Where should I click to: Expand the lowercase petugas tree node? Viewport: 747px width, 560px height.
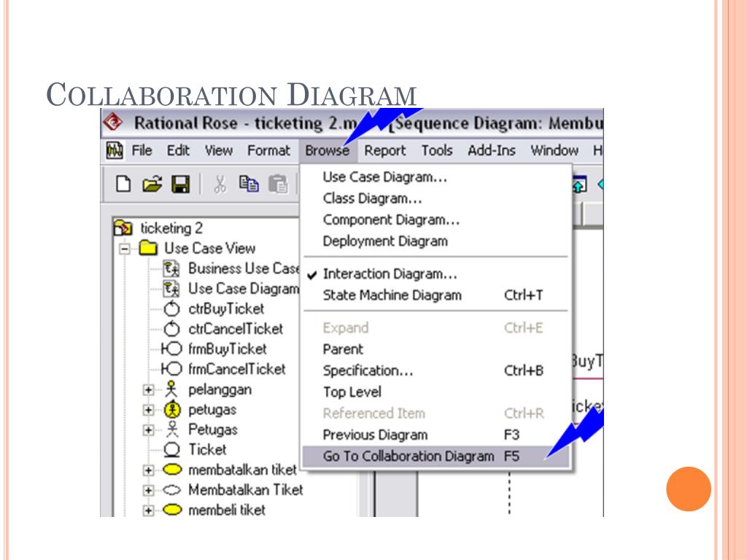click(x=148, y=410)
